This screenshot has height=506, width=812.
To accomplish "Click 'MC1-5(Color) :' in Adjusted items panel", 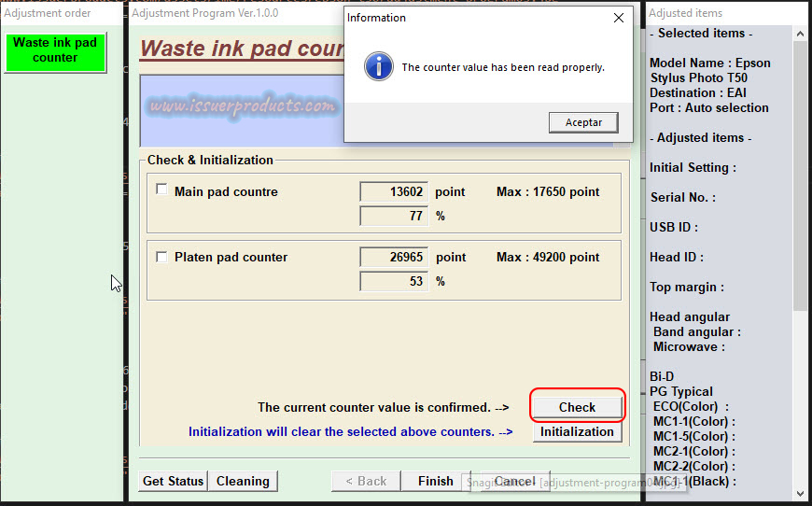I will [x=693, y=437].
